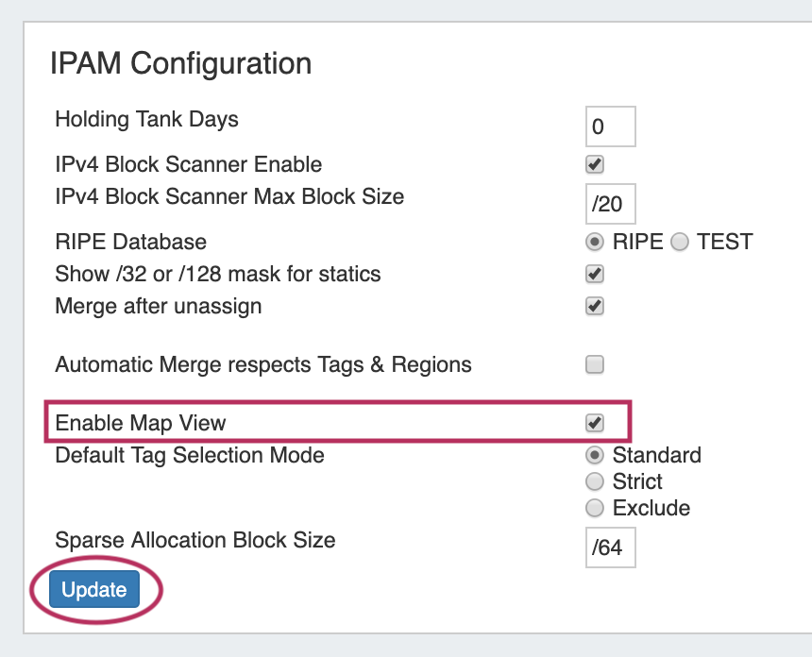Image resolution: width=812 pixels, height=657 pixels.
Task: Choose Strict tag selection mode
Action: [595, 481]
